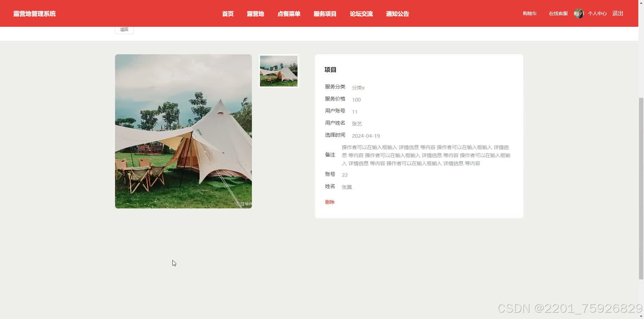Click the large tent photo
This screenshot has width=644, height=319.
pos(183,131)
